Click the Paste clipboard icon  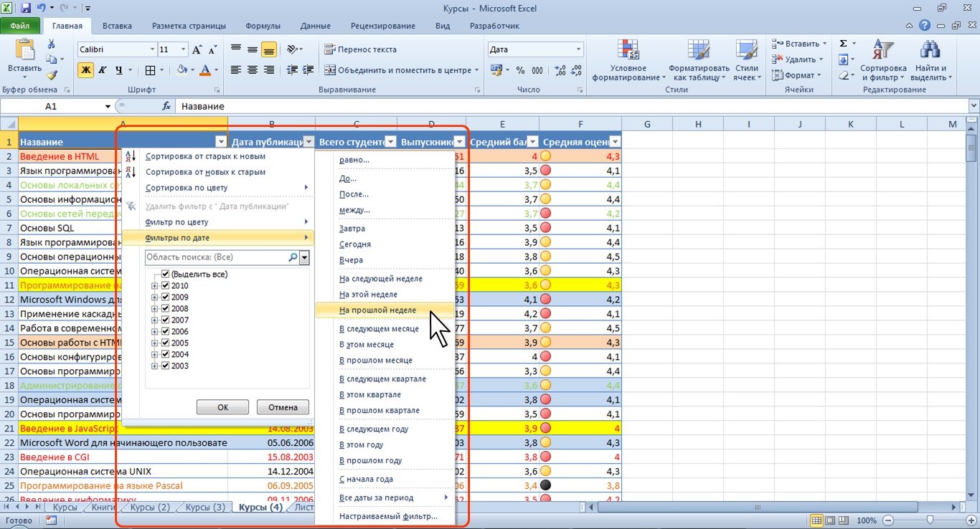24,50
